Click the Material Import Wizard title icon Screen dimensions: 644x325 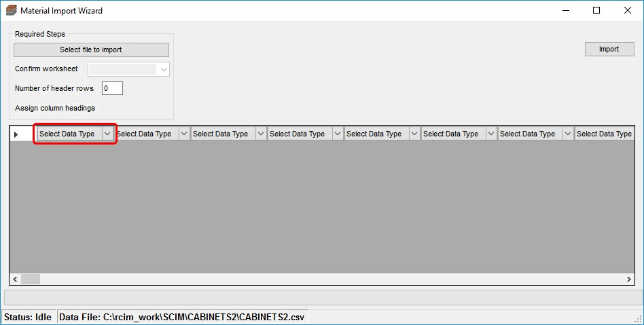[x=11, y=10]
